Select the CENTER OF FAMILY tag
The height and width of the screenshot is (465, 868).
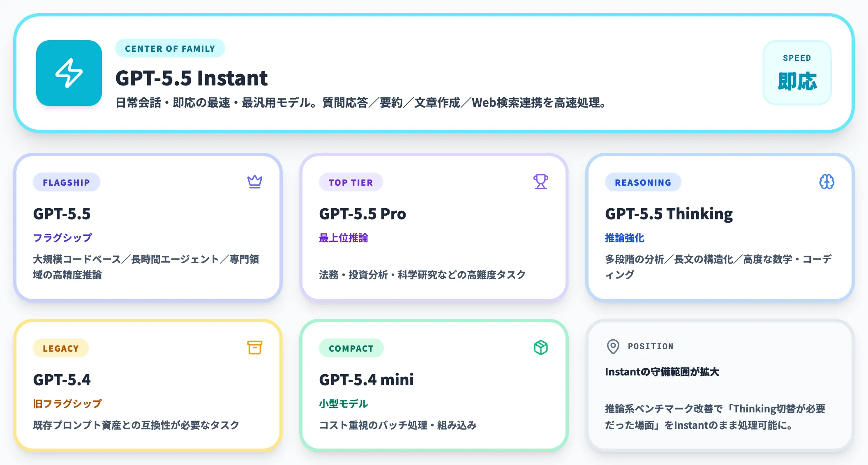[170, 48]
